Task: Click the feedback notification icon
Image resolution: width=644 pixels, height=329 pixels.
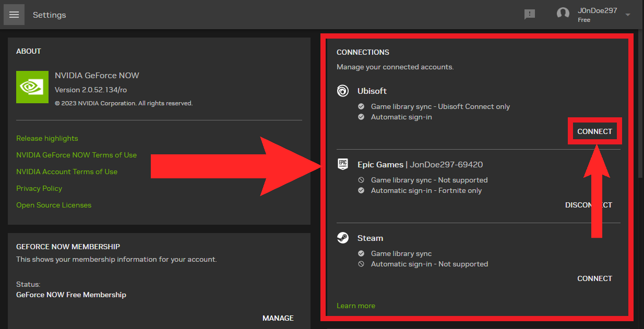Action: click(530, 15)
